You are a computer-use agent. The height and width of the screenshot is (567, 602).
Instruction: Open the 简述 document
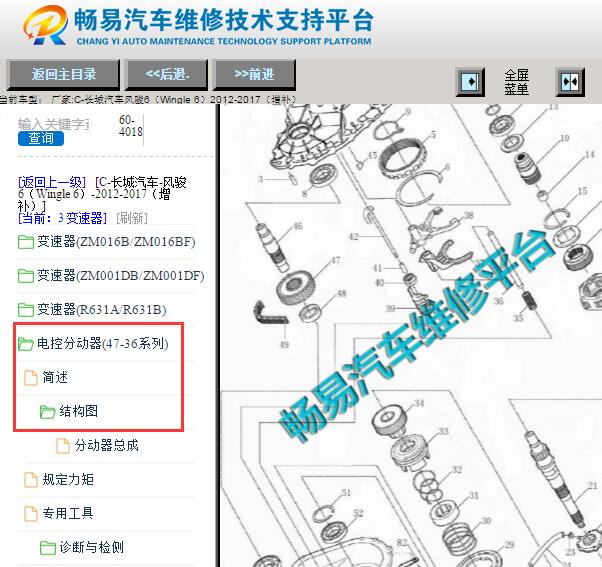55,377
